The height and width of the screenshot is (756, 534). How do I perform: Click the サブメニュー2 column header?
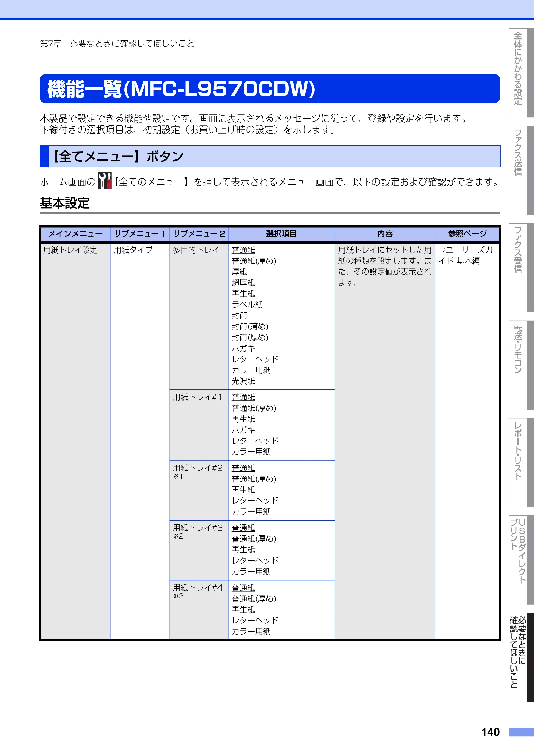[x=199, y=234]
